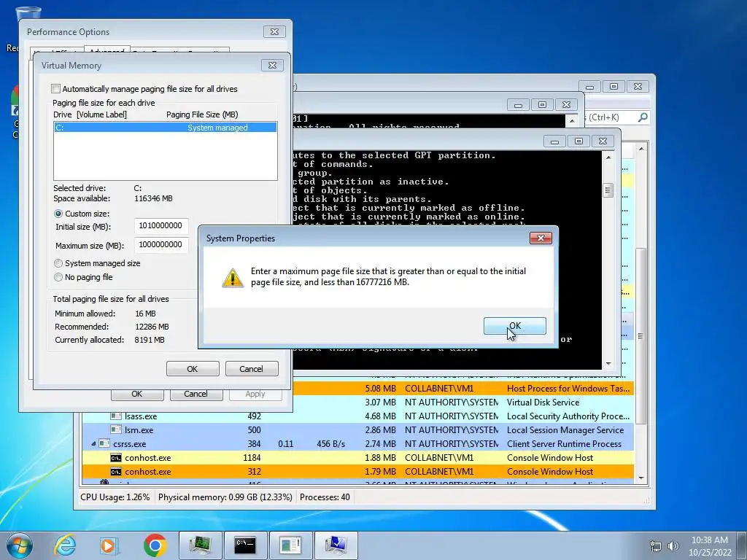Minimize the Process Hacker window
The height and width of the screenshot is (560, 747).
(589, 87)
